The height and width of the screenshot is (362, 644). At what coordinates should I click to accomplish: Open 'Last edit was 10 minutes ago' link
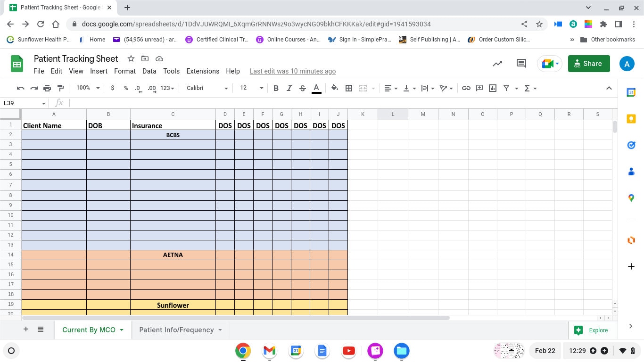coord(293,71)
